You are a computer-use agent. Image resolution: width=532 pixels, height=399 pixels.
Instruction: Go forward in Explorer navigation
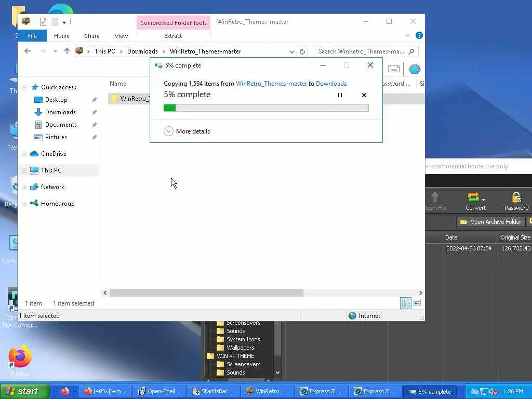[43, 51]
